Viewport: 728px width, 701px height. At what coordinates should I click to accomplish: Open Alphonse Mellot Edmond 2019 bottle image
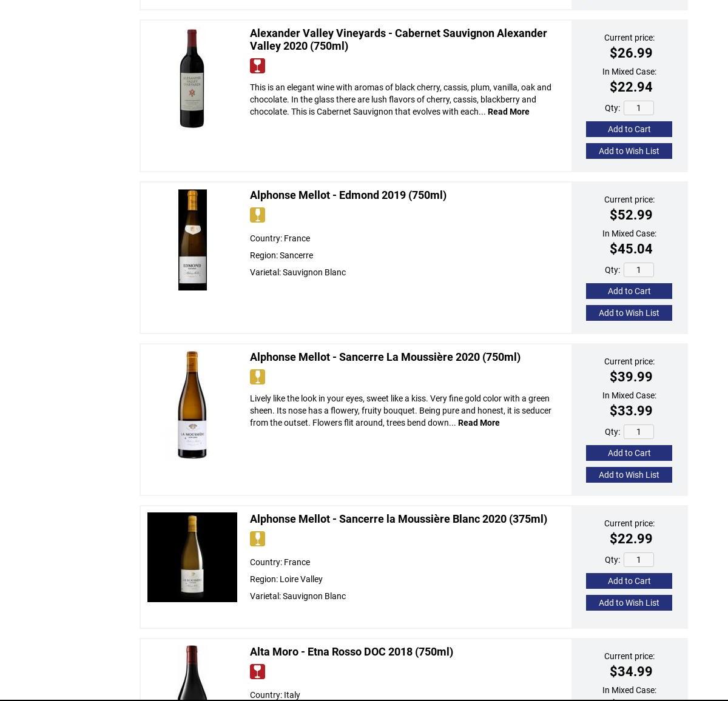192,240
